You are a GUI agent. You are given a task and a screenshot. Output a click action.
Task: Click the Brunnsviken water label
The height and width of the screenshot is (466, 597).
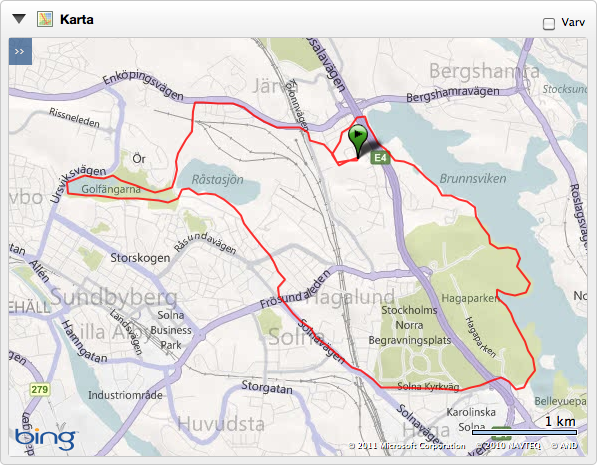(473, 179)
